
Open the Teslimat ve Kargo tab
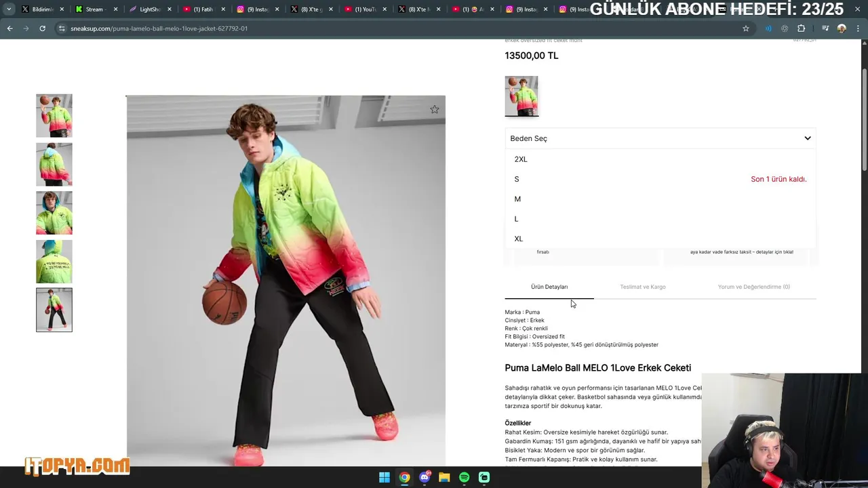pos(642,287)
